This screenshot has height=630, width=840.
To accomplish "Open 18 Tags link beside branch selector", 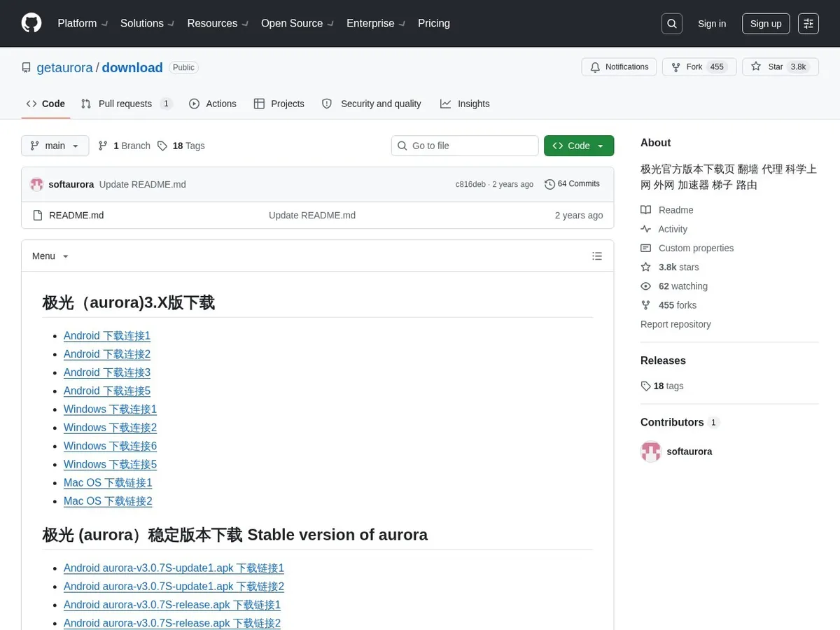I will [181, 146].
